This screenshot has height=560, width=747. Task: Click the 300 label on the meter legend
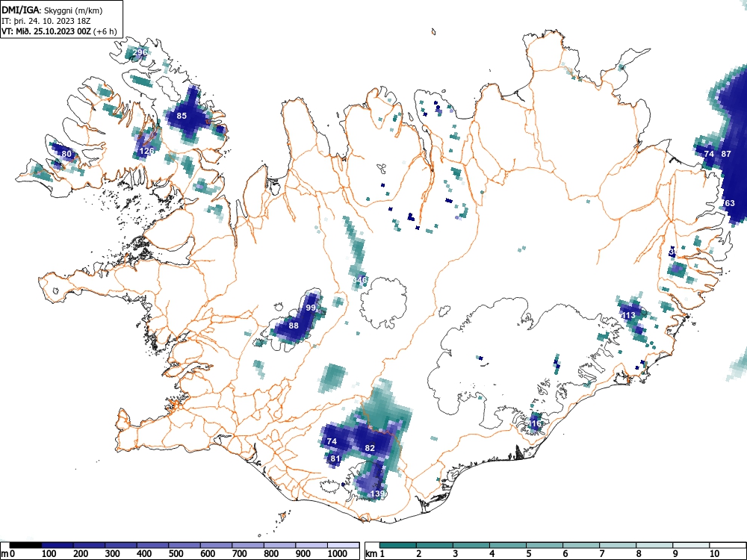pos(113,554)
